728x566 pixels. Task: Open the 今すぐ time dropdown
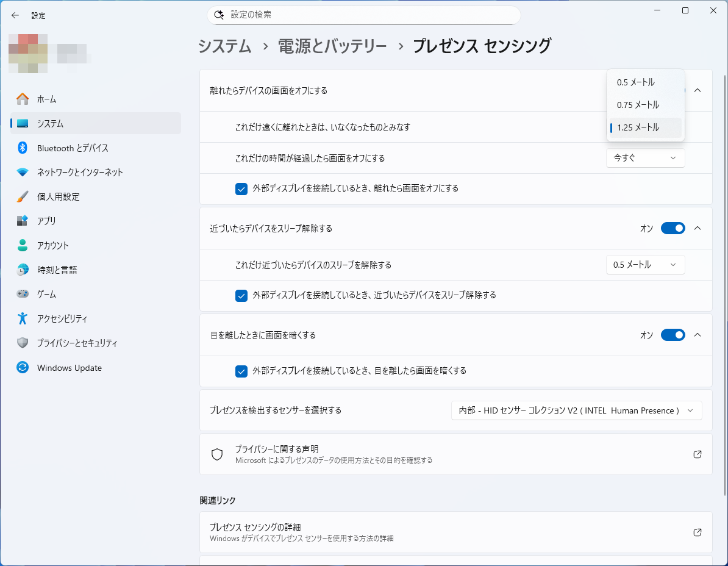coord(645,158)
